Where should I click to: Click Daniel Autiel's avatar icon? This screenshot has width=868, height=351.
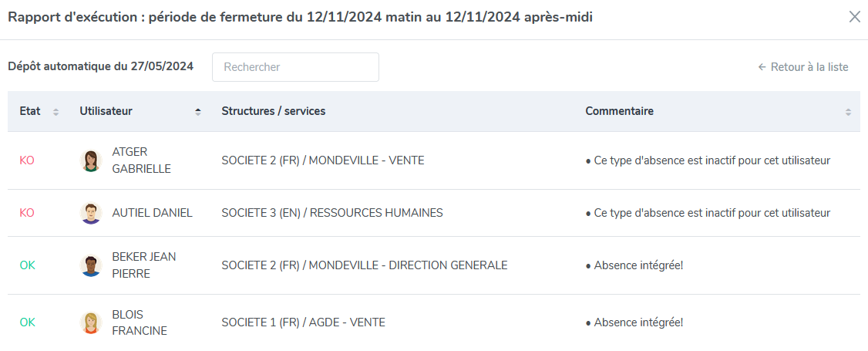coord(91,213)
